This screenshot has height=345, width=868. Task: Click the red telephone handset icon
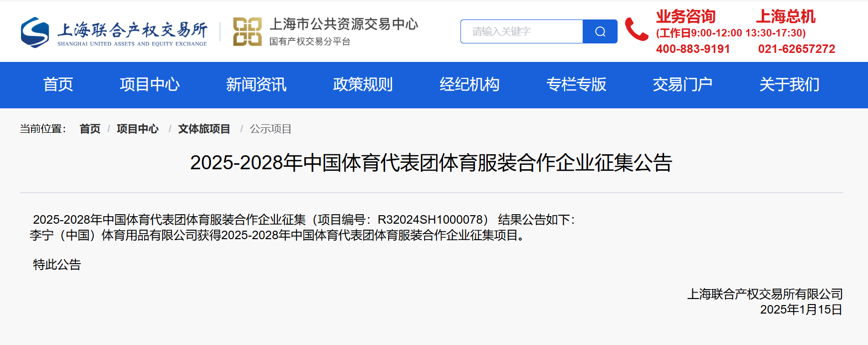(x=637, y=29)
